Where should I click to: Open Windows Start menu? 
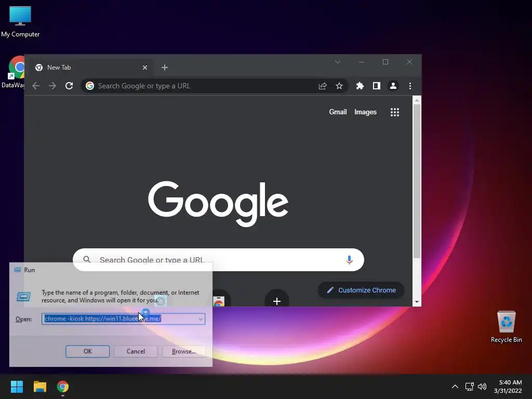click(x=17, y=387)
